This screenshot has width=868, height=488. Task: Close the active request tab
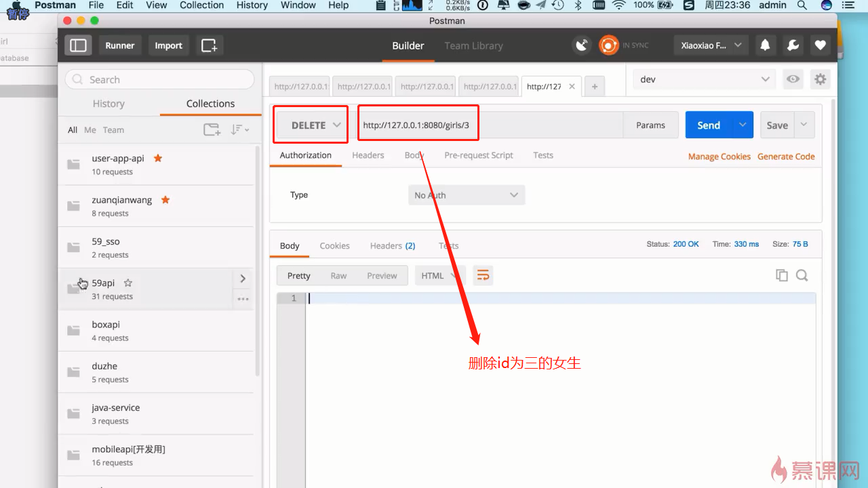pos(572,87)
